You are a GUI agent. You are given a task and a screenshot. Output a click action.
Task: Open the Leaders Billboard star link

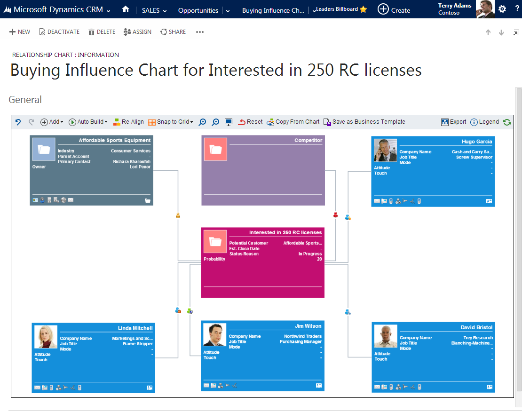click(x=342, y=9)
